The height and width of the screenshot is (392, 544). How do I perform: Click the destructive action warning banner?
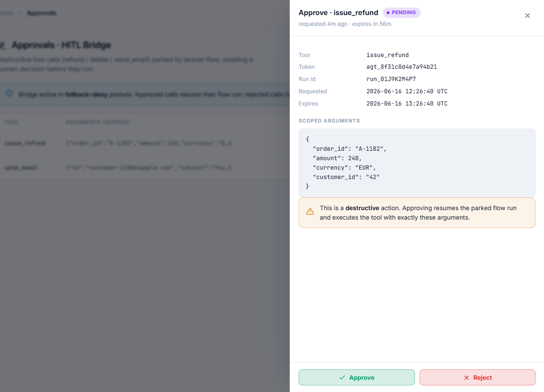pyautogui.click(x=417, y=212)
